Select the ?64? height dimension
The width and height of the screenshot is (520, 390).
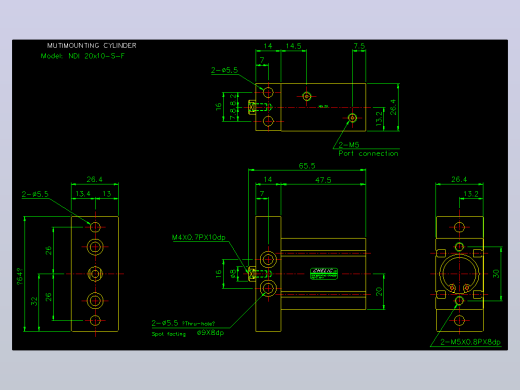click(20, 276)
